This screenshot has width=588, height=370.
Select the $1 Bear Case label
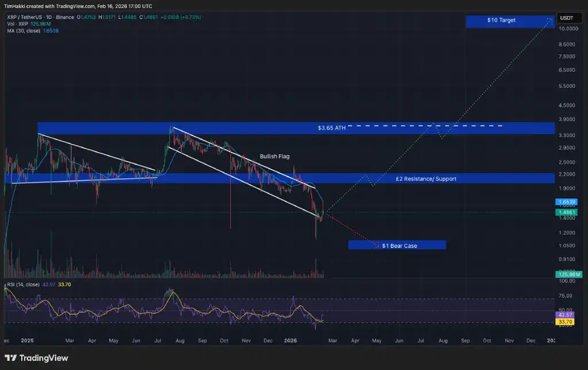397,245
